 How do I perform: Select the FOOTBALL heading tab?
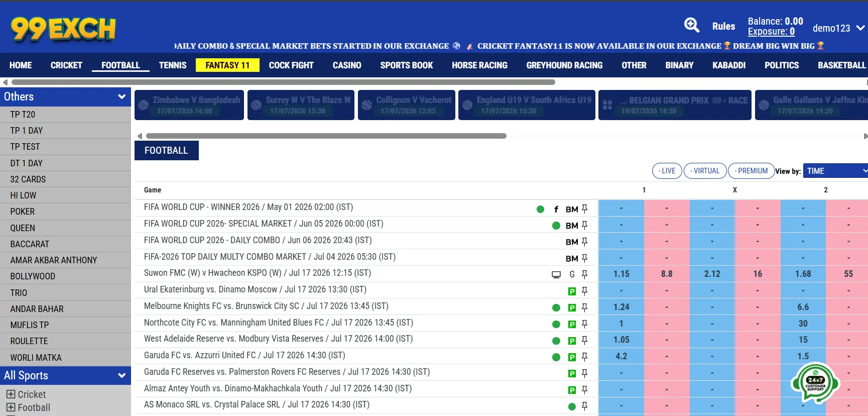167,150
